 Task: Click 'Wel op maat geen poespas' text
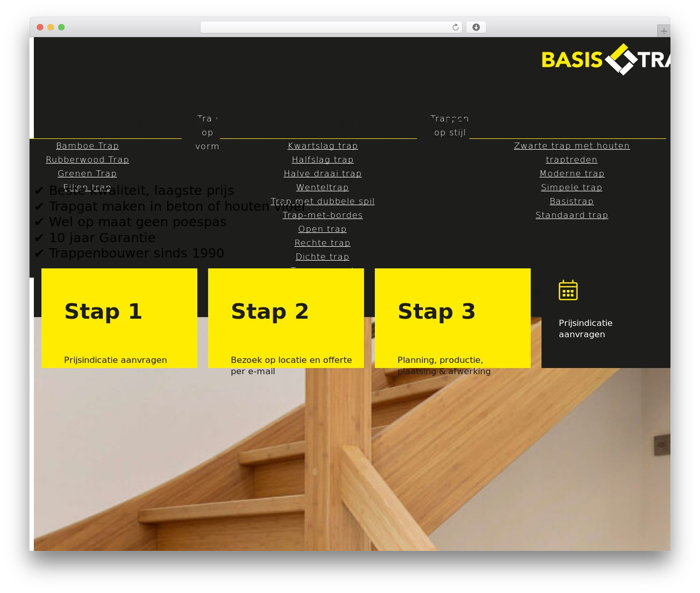(x=138, y=222)
